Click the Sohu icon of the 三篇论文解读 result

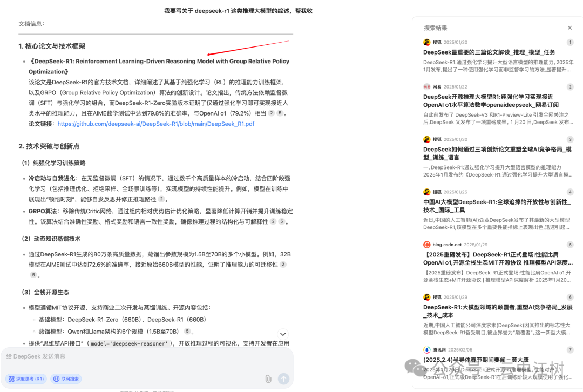point(427,42)
